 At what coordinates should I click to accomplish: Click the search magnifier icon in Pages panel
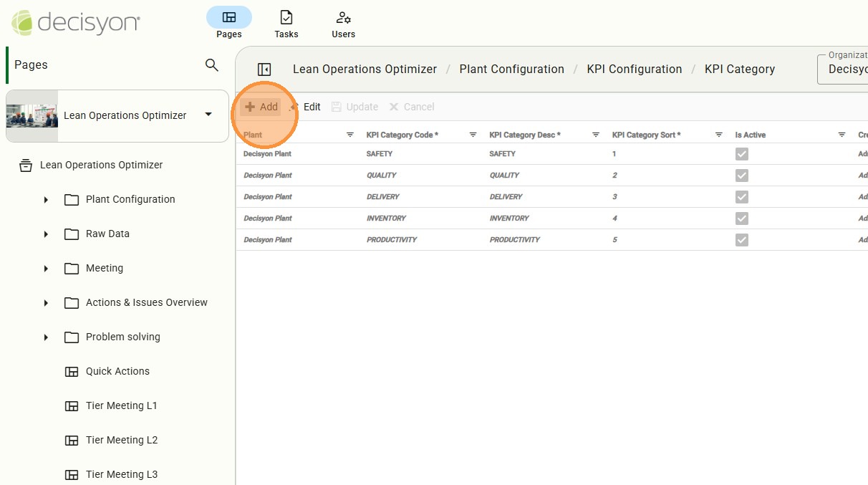coord(211,65)
